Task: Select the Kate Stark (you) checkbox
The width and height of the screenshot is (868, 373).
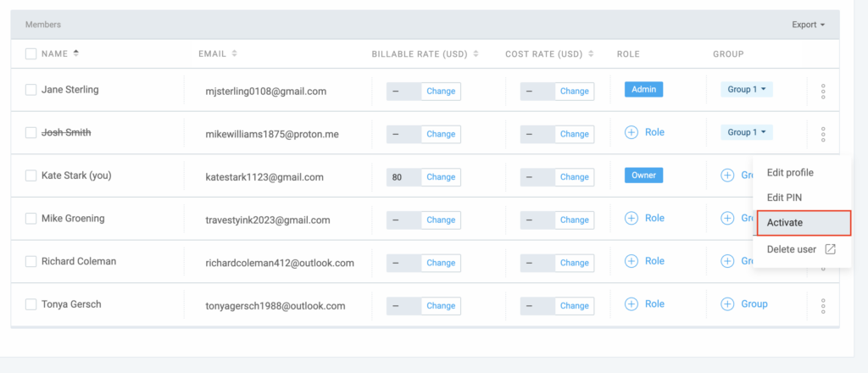Action: [31, 176]
